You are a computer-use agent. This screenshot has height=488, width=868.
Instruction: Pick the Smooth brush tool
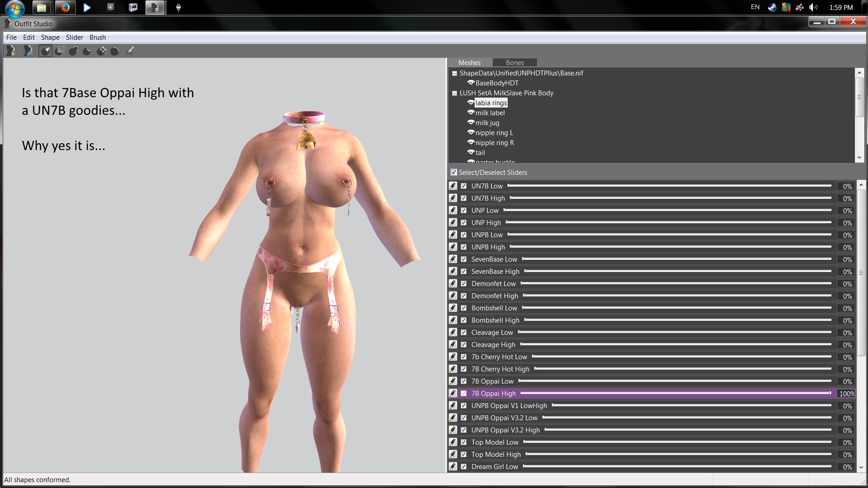tap(115, 51)
